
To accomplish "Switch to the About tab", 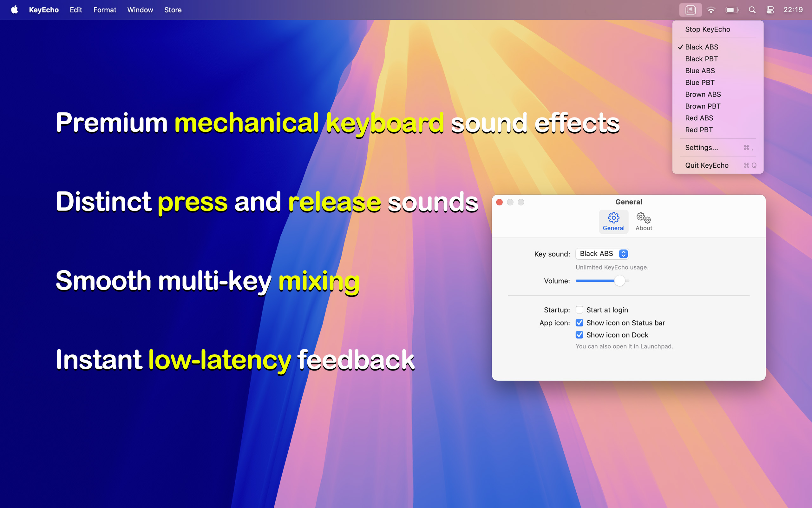I will (644, 222).
